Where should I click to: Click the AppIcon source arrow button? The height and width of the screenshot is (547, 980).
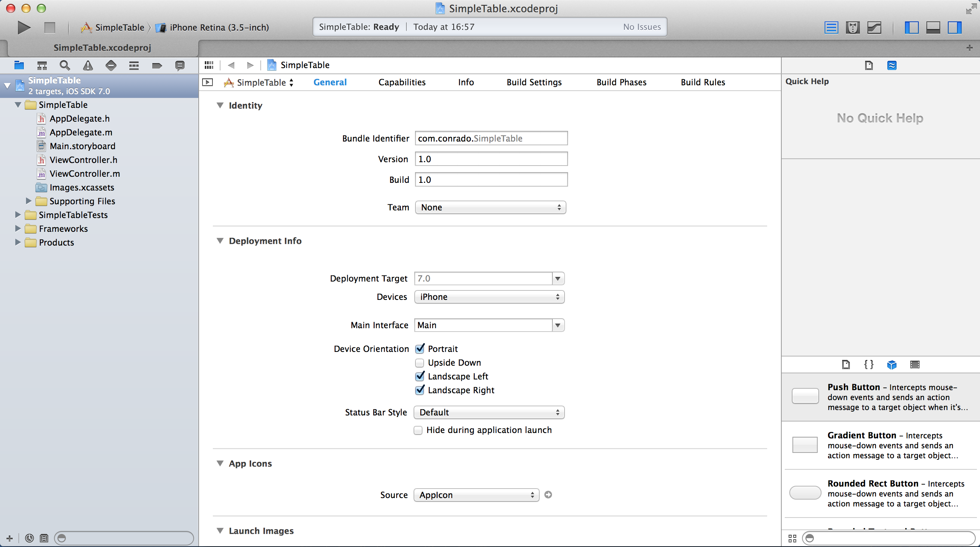548,495
